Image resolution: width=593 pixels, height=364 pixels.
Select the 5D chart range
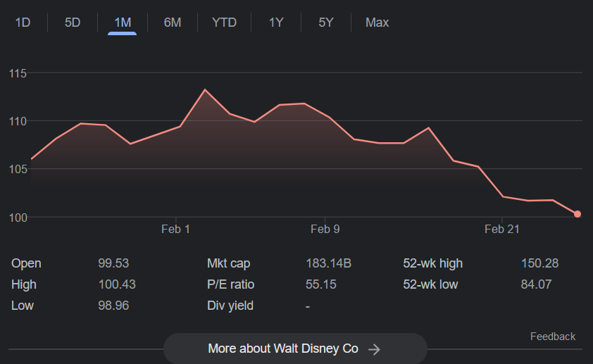tap(73, 23)
